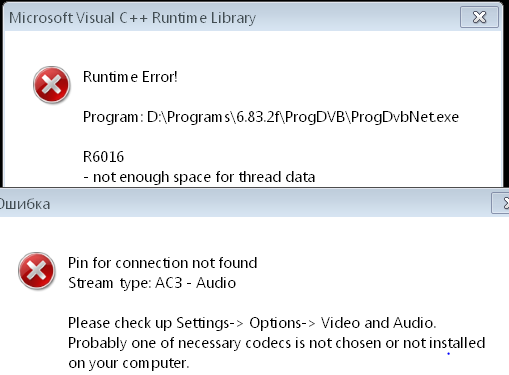
Task: Close the Microsoft Visual C++ Runtime Library dialog
Action: click(x=479, y=17)
